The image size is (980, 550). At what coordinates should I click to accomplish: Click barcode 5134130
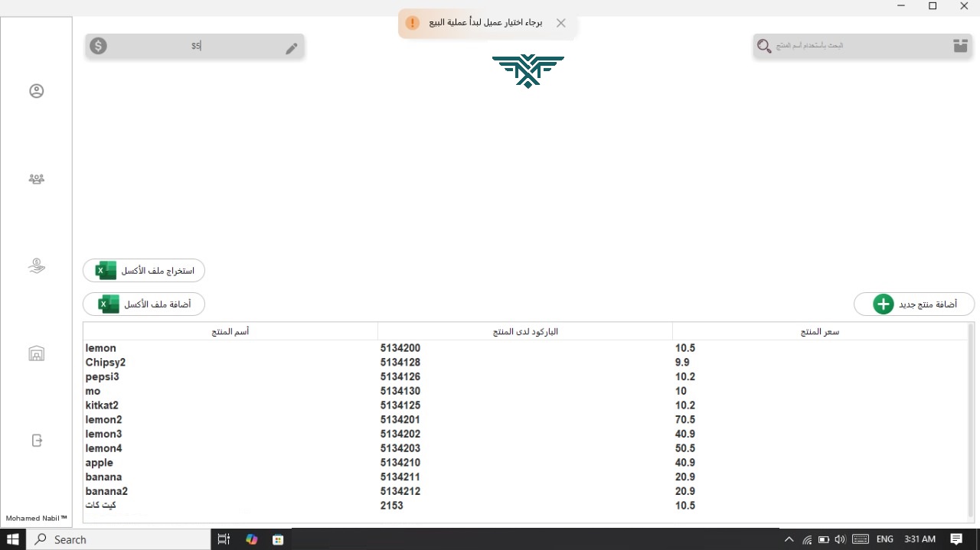[x=400, y=391]
